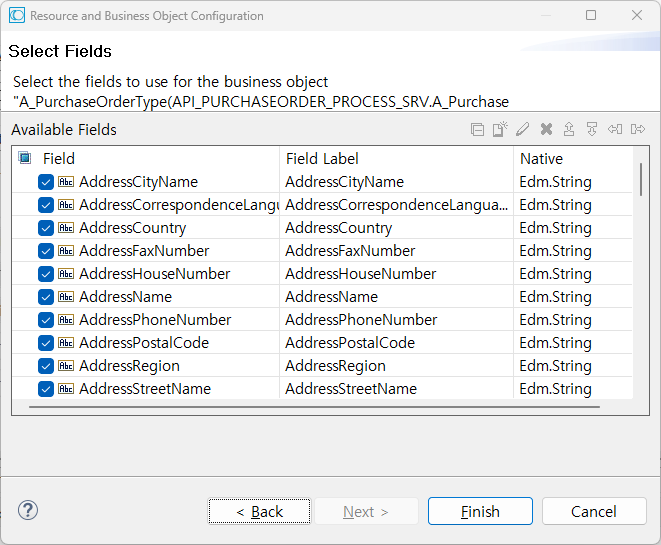Uncheck the AddressCityName field checkbox
Viewport: 661px width, 545px height.
pos(46,182)
